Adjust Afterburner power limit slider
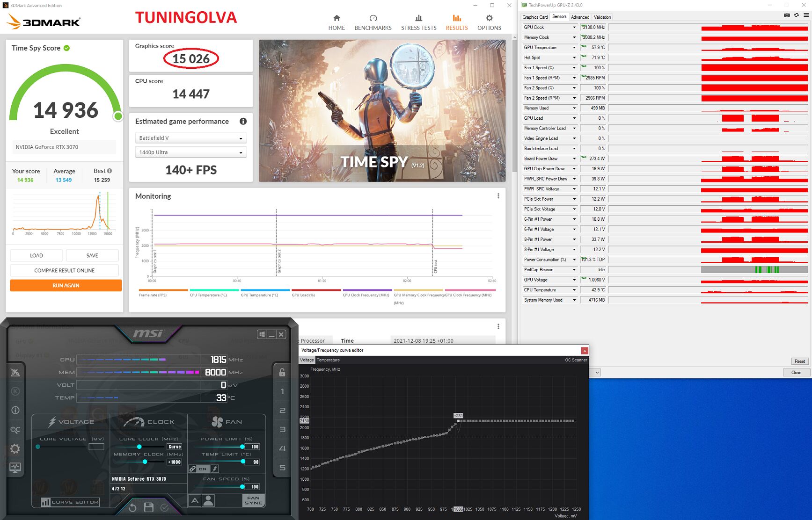The width and height of the screenshot is (812, 520). pos(242,447)
